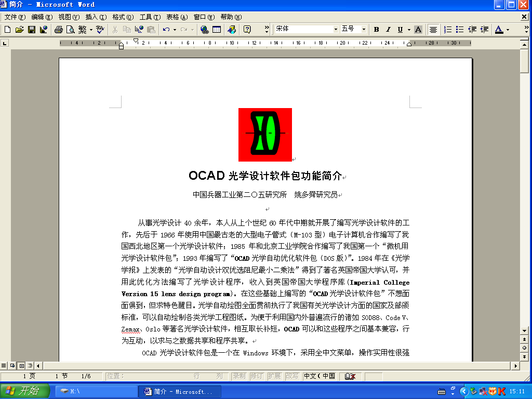
Task: Increase indent using the toolbar icon
Action: point(484,30)
